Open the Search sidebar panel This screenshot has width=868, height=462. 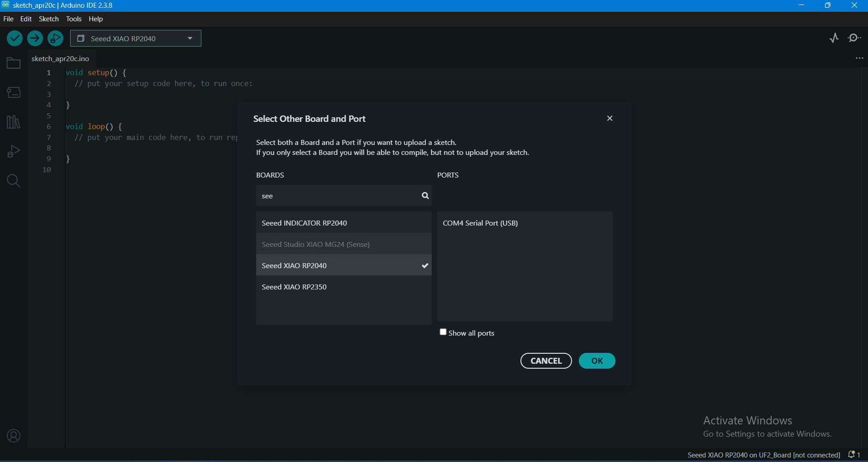click(14, 181)
